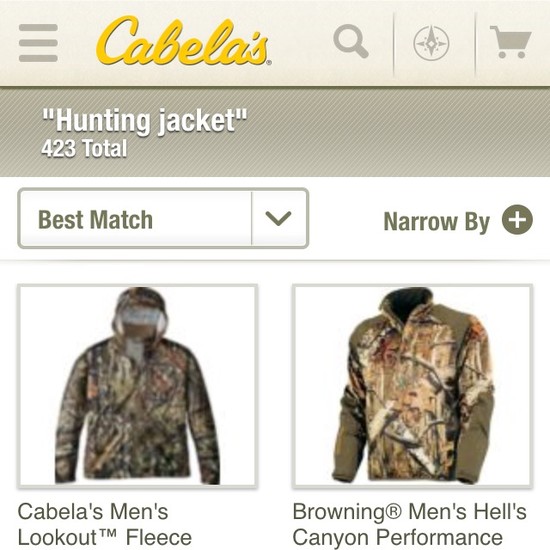Screen dimensions: 550x550
Task: Tap the Cabela's logo
Action: pyautogui.click(x=183, y=41)
